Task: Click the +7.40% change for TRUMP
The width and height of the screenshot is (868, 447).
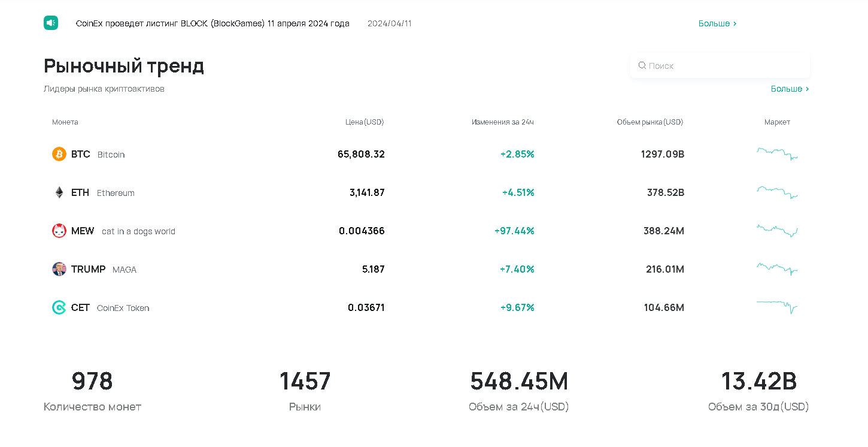Action: coord(517,269)
